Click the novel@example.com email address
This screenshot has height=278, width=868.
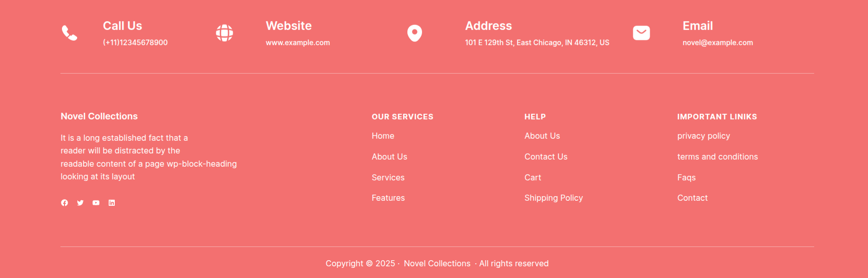coord(718,43)
